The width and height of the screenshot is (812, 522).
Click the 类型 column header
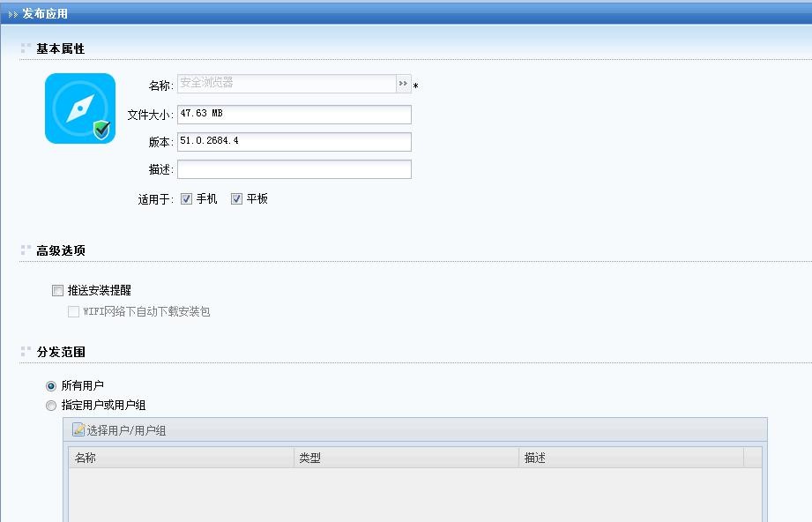click(x=406, y=458)
